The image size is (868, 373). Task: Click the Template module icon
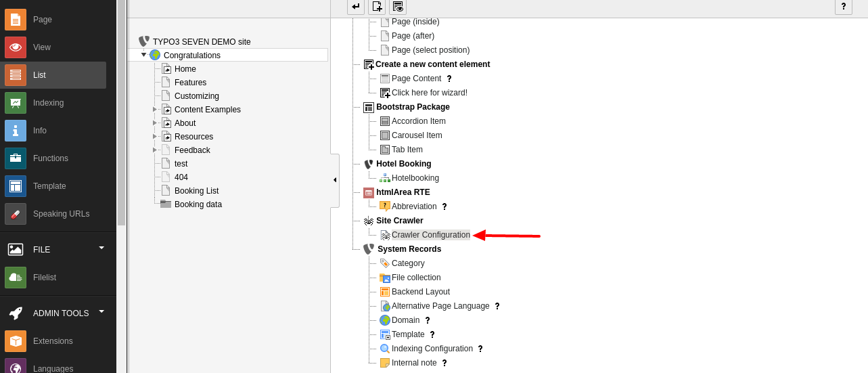[x=16, y=186]
